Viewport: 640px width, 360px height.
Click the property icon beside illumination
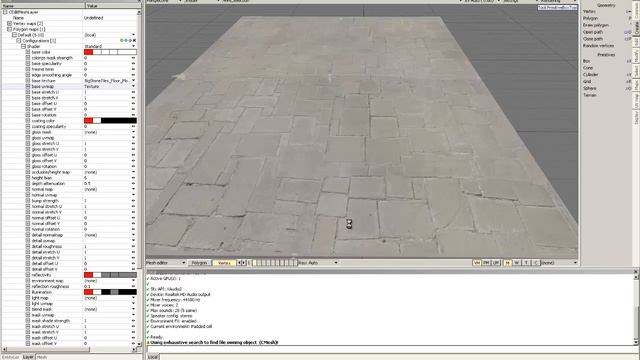coord(28,292)
